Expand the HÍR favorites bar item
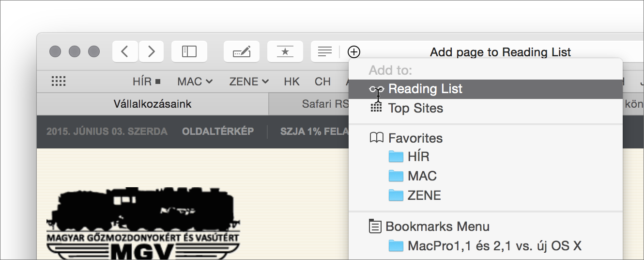 click(147, 81)
